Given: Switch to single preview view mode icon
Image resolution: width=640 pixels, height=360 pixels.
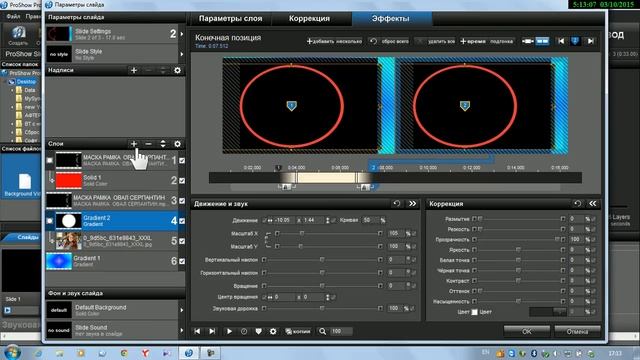Looking at the screenshot, I should click(x=527, y=41).
